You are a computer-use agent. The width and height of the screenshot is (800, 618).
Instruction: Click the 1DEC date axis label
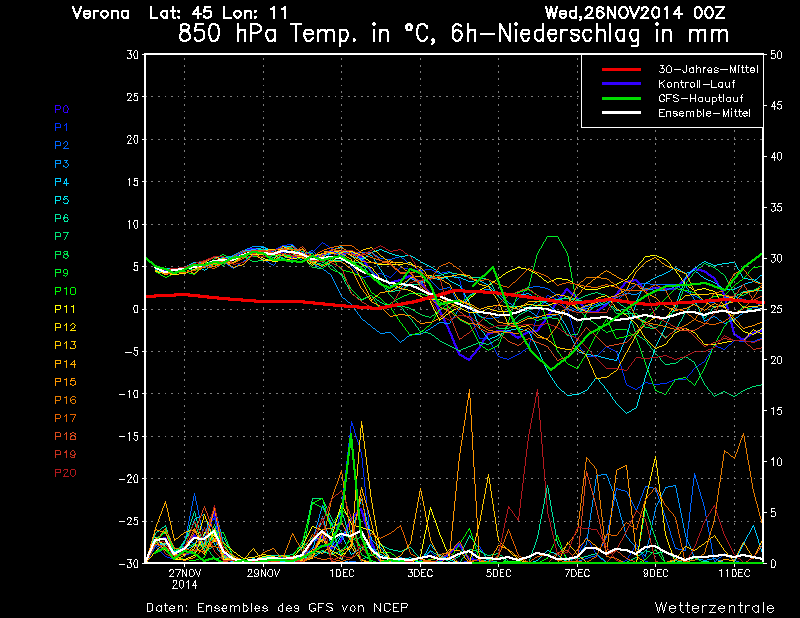coord(342,573)
